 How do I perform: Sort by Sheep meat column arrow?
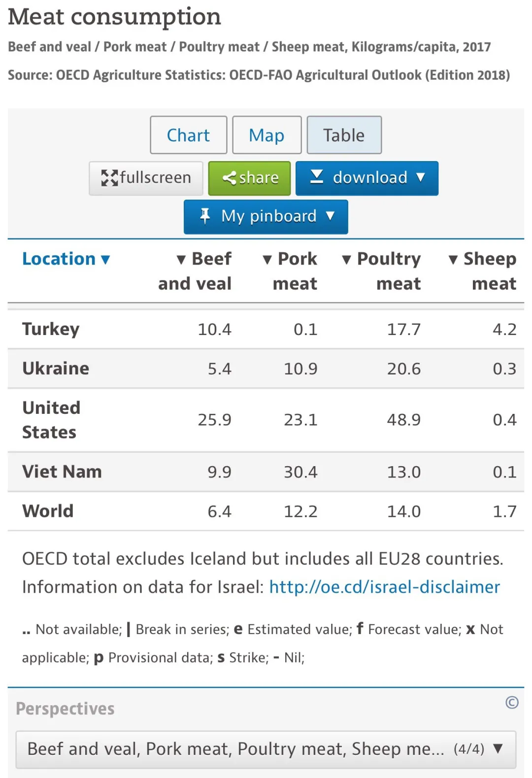453,260
